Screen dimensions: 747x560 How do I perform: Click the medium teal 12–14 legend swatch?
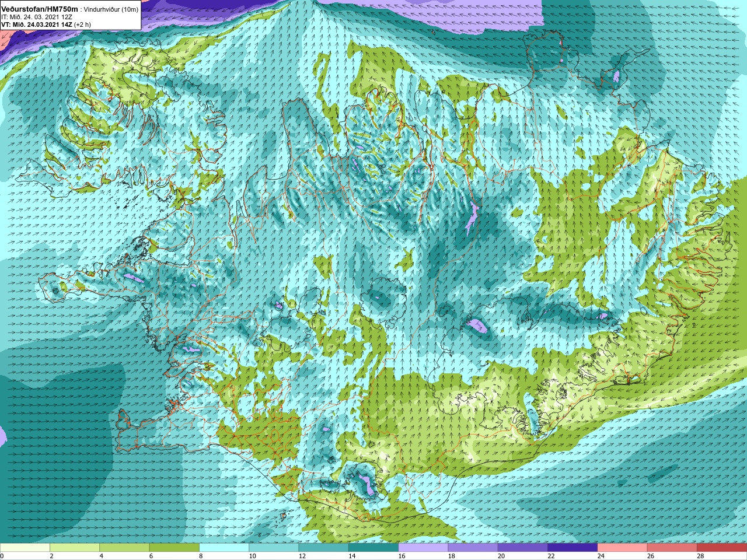click(x=324, y=548)
